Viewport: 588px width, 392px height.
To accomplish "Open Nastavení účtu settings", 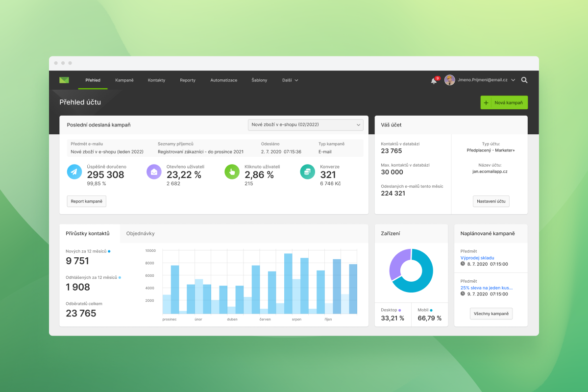I will point(491,201).
